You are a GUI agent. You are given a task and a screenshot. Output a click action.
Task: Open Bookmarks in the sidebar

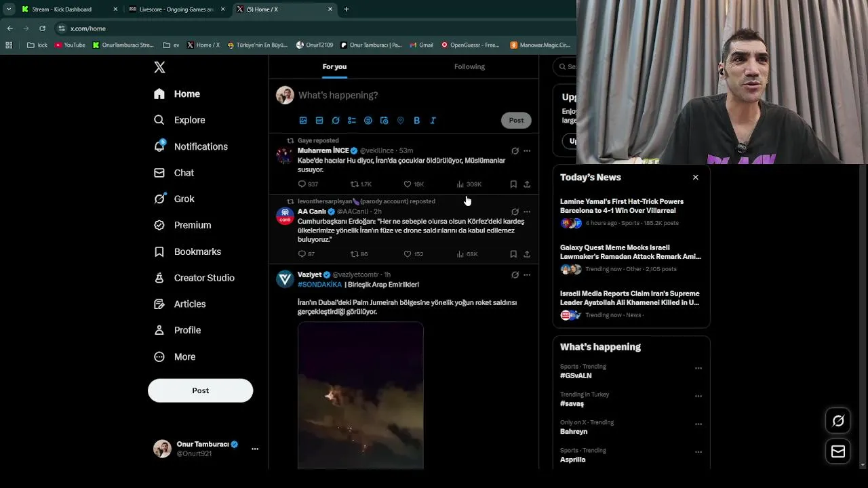coord(188,251)
